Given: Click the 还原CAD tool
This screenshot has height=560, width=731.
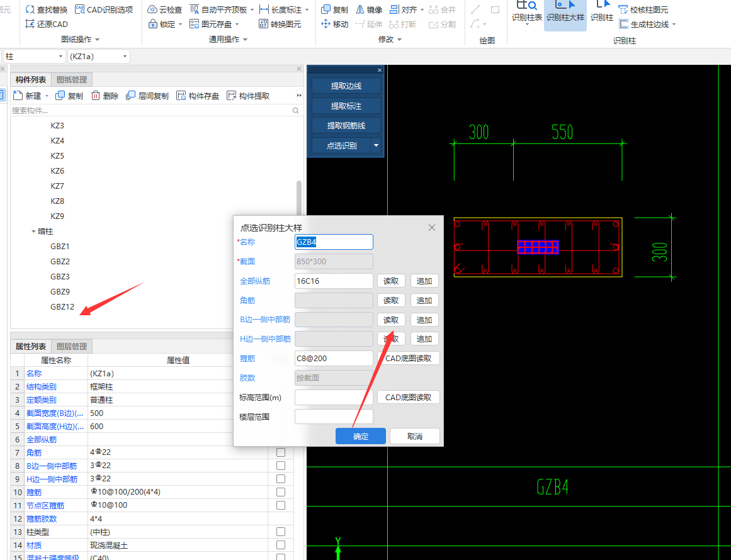Looking at the screenshot, I should pos(47,24).
